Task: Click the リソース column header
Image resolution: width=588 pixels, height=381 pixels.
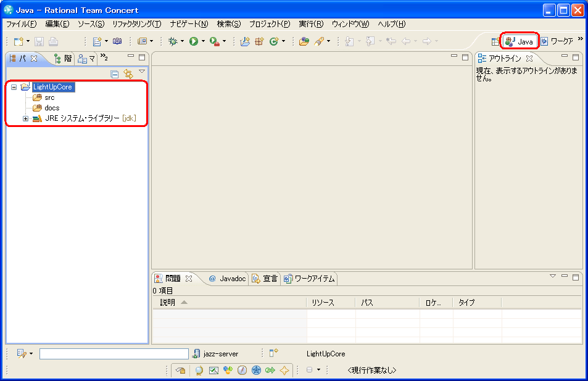Action: click(x=331, y=302)
